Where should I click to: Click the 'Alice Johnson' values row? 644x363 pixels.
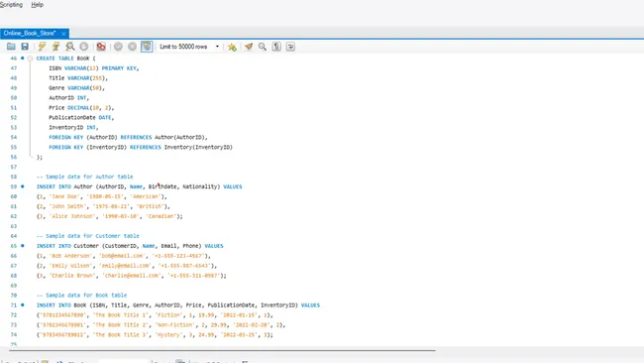point(109,216)
